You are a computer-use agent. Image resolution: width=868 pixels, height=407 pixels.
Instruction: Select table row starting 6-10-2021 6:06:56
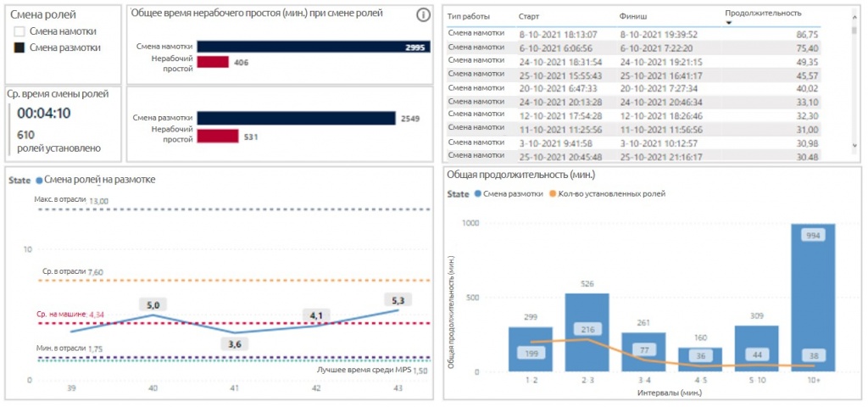coord(633,47)
